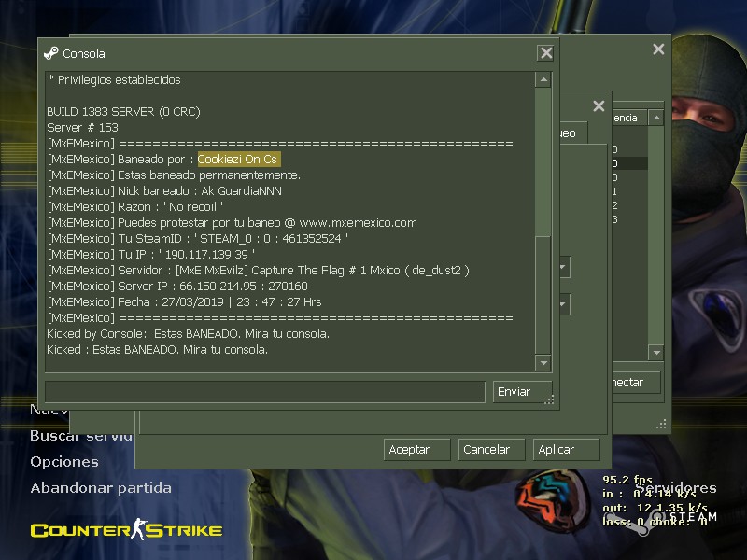Click the console scrollbar up arrow
The height and width of the screenshot is (560, 747).
(x=543, y=79)
